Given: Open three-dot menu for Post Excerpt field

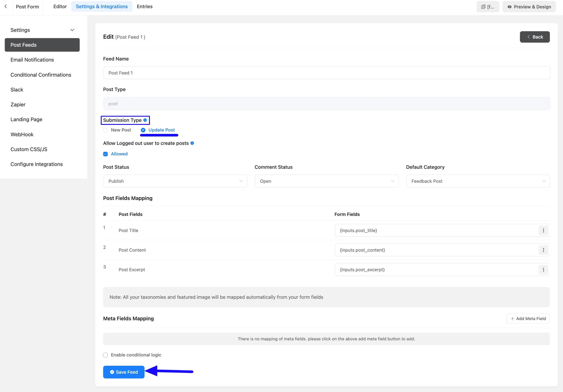Looking at the screenshot, I should coord(543,270).
